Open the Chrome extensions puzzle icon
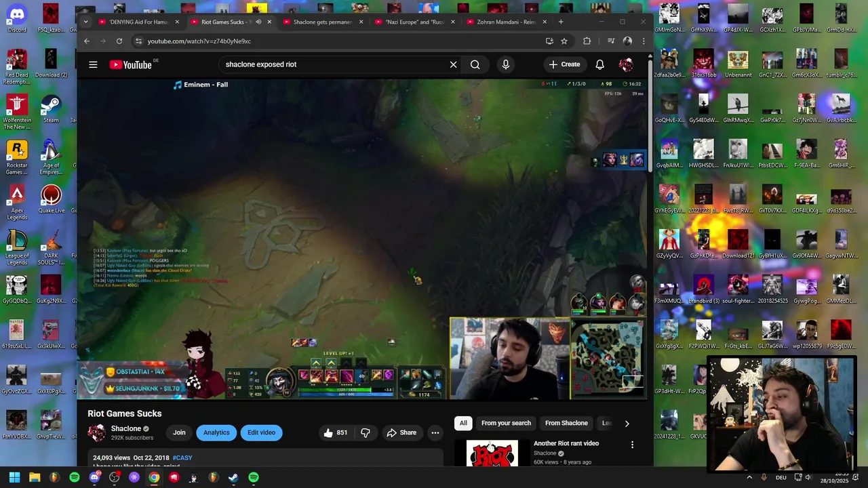Viewport: 868px width, 488px height. 587,41
